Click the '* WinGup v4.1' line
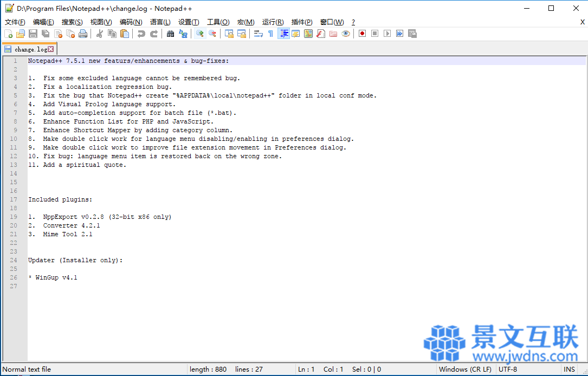 (x=53, y=277)
